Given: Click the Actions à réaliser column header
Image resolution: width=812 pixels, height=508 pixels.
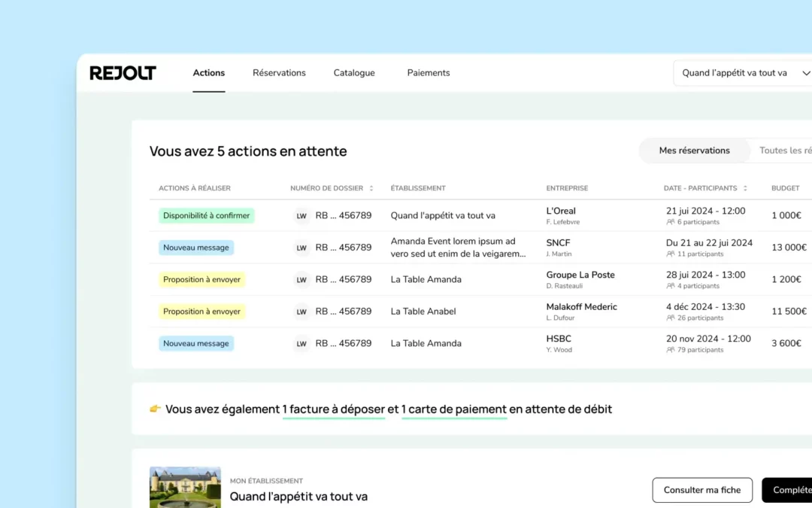Looking at the screenshot, I should coord(195,188).
